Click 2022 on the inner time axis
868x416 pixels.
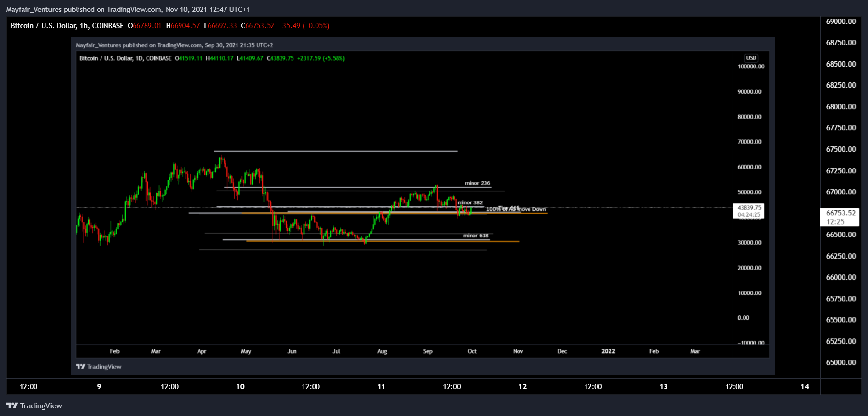[608, 351]
